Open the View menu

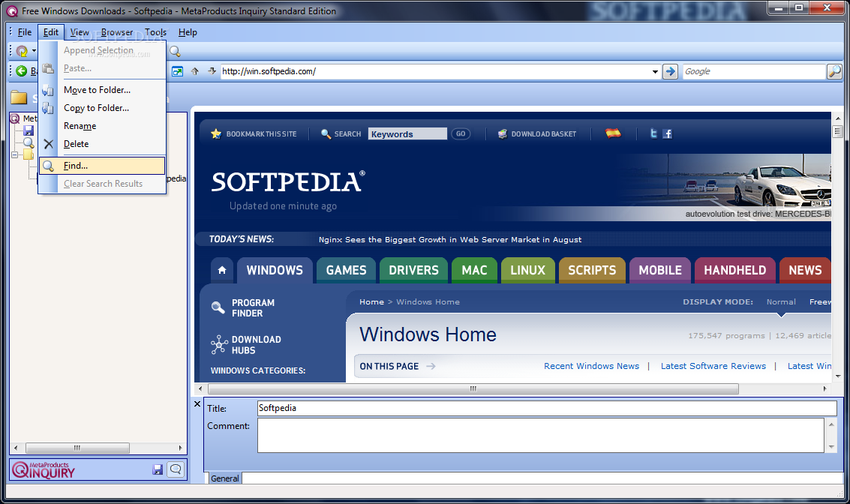click(80, 32)
